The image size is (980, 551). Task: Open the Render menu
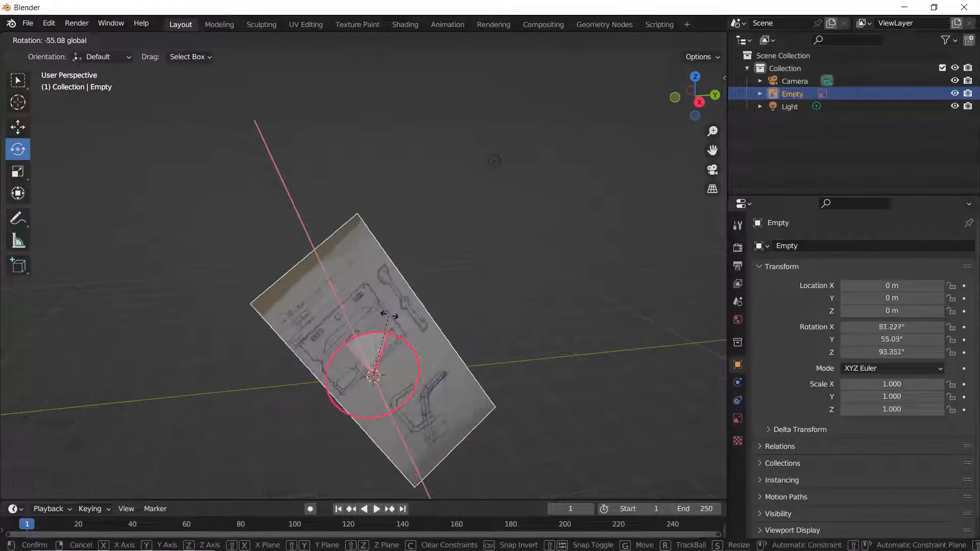(77, 23)
